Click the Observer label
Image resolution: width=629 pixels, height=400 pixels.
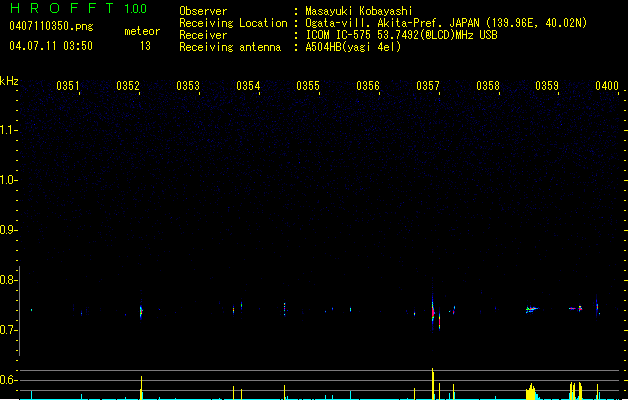[x=203, y=11]
